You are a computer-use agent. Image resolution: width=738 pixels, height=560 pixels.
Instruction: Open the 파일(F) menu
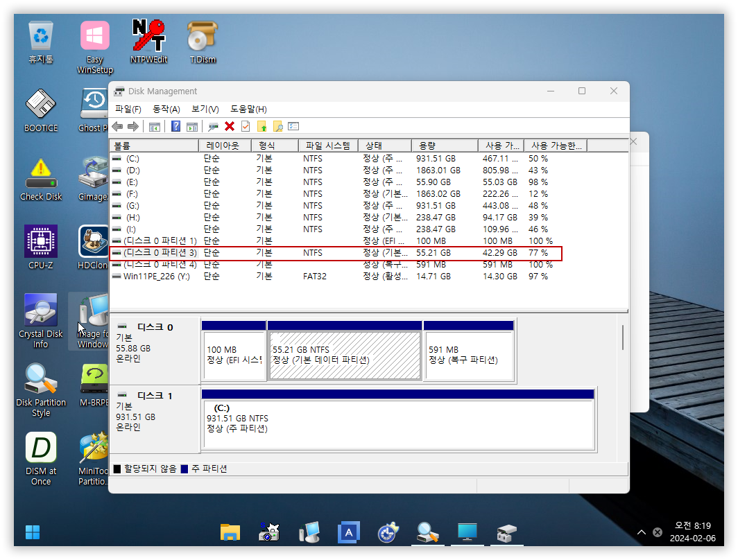(x=128, y=109)
